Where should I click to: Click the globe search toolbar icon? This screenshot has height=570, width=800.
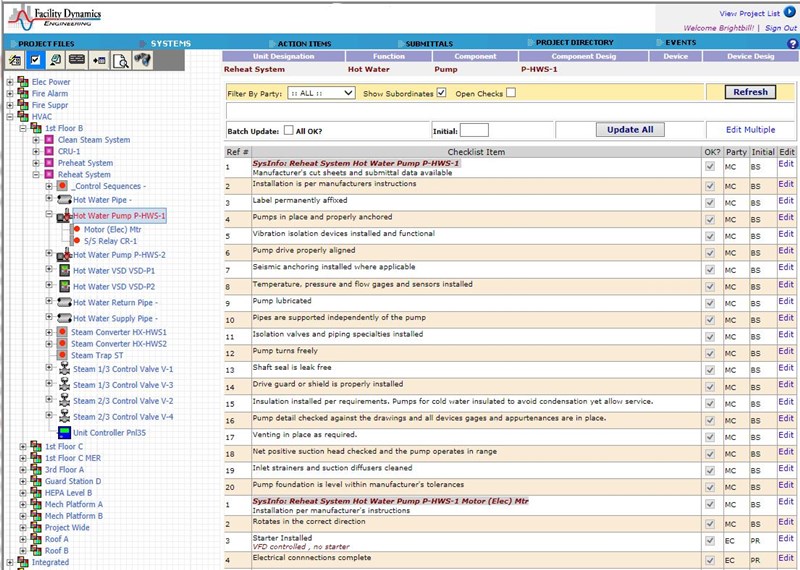tap(56, 61)
